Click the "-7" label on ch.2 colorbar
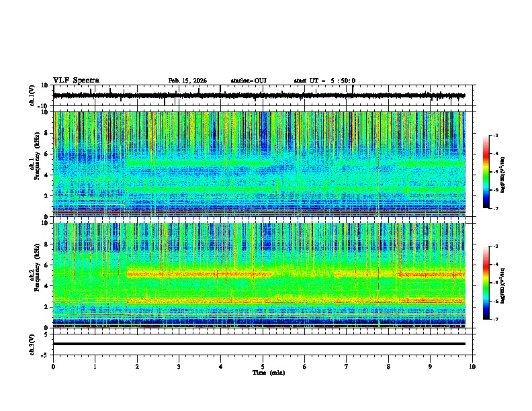Screen dimensions: 532x411 [x=495, y=320]
